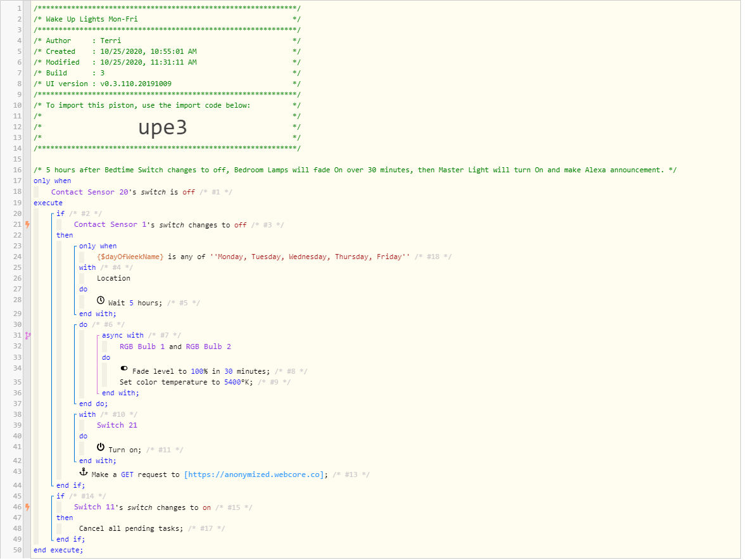Click the 'async with' keyword
Image resolution: width=746 pixels, height=560 pixels.
pyautogui.click(x=123, y=335)
